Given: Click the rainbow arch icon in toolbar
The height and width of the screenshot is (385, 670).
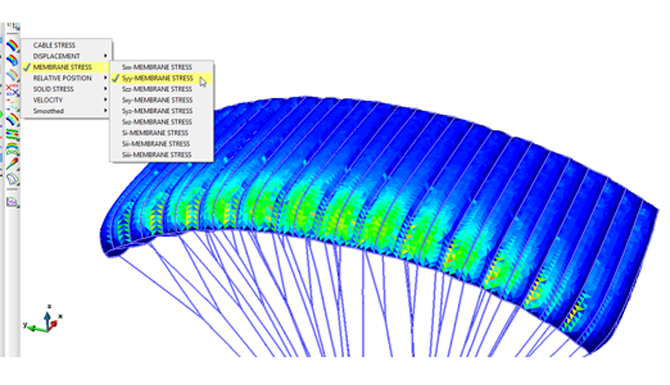Looking at the screenshot, I should [x=12, y=146].
